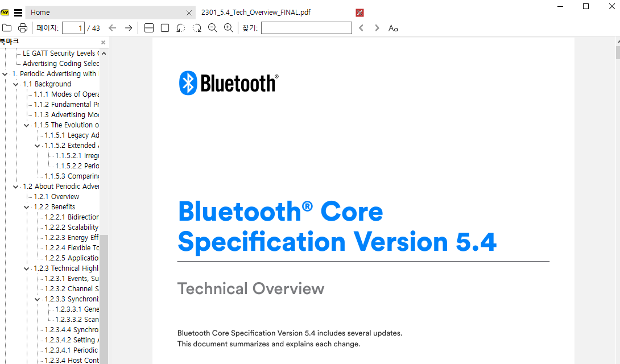This screenshot has width=620, height=364.
Task: Open bookmark 1.2.2.3 Energy Efficiency
Action: point(72,238)
